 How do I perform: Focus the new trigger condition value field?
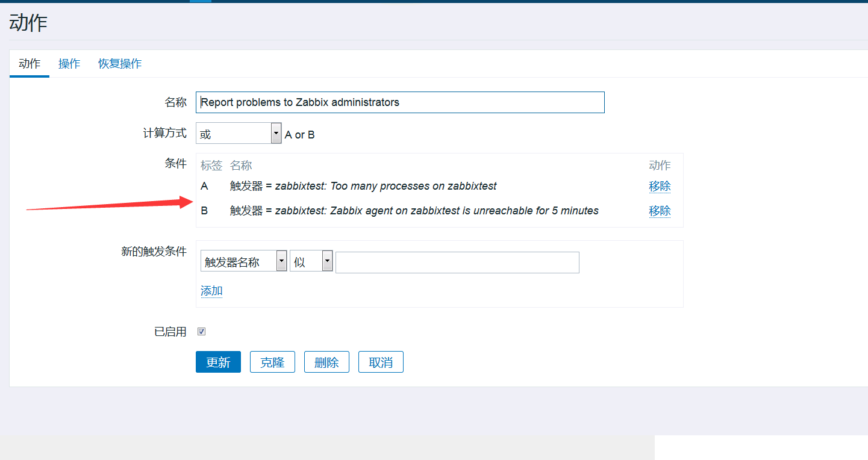point(457,263)
